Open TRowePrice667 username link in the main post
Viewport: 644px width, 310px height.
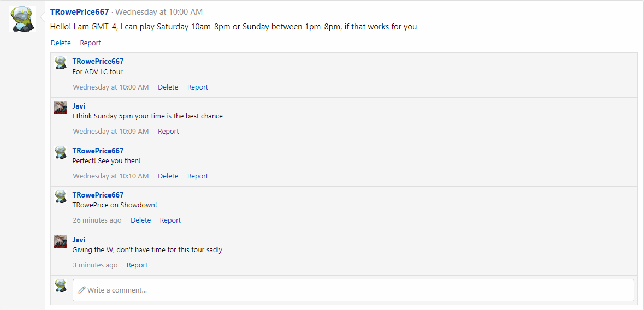pyautogui.click(x=80, y=12)
